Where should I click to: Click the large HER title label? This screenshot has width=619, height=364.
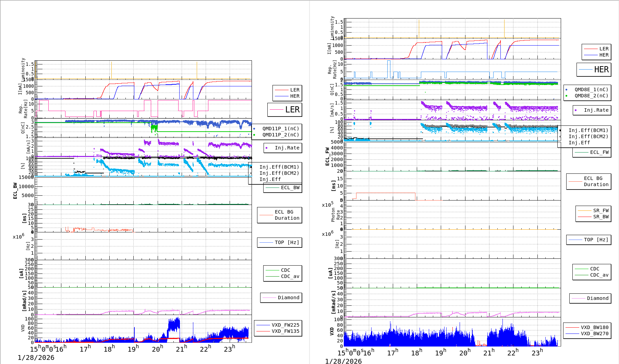click(x=601, y=70)
